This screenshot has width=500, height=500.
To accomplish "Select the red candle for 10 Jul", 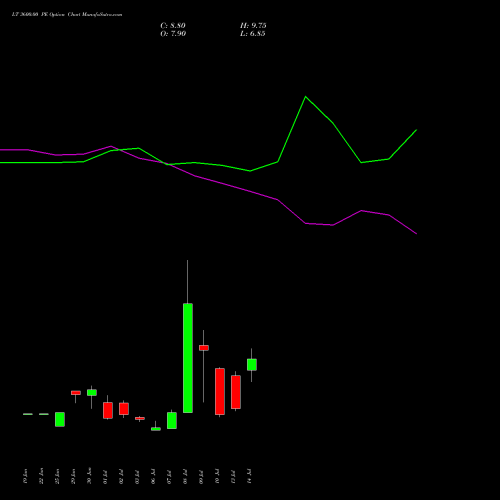I will click(x=220, y=391).
